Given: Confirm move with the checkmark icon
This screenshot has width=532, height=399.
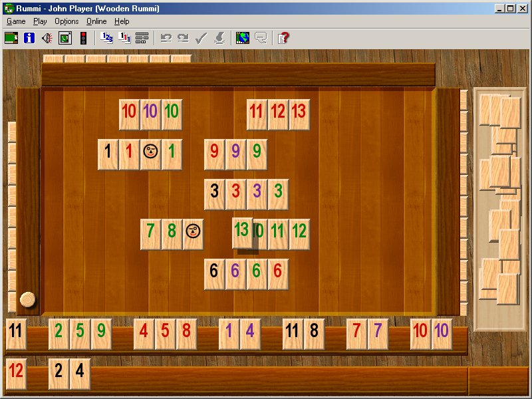Looking at the screenshot, I should click(201, 38).
